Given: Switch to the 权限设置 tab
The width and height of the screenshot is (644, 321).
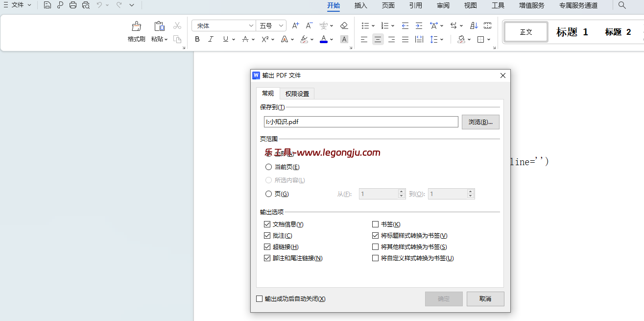Looking at the screenshot, I should click(x=296, y=93).
